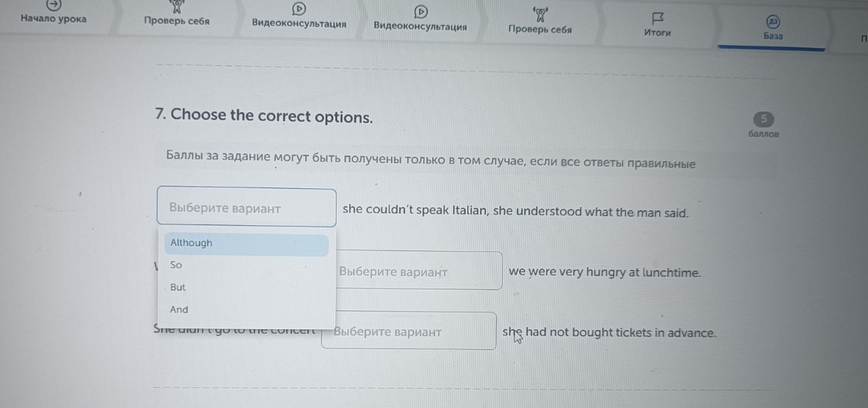
Task: Go to the База tab
Action: (x=772, y=36)
